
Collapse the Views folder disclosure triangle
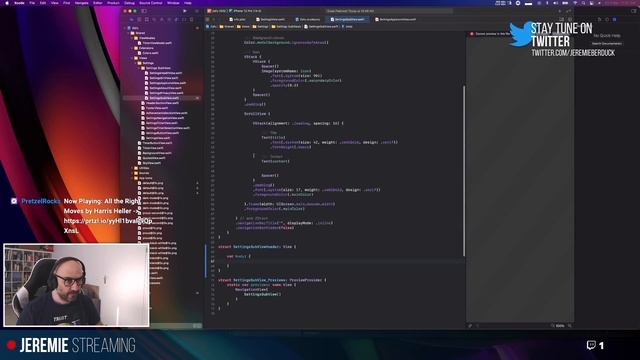(132, 58)
